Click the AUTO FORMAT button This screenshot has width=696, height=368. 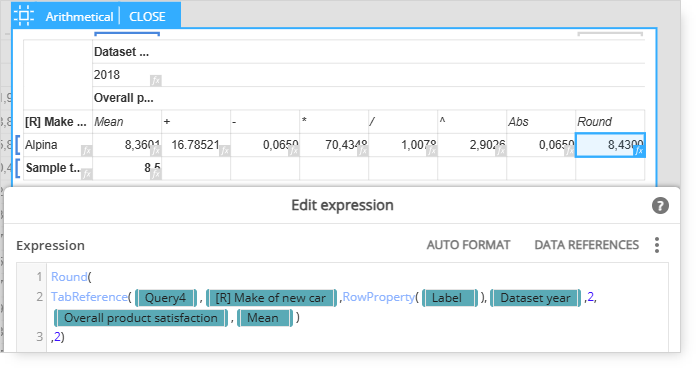(468, 245)
